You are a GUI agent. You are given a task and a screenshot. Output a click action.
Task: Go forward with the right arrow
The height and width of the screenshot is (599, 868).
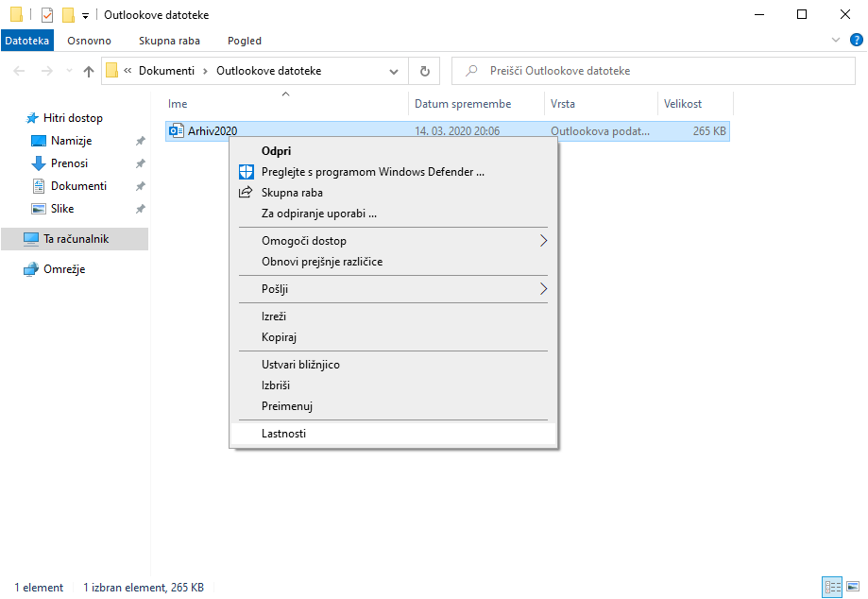pyautogui.click(x=47, y=71)
